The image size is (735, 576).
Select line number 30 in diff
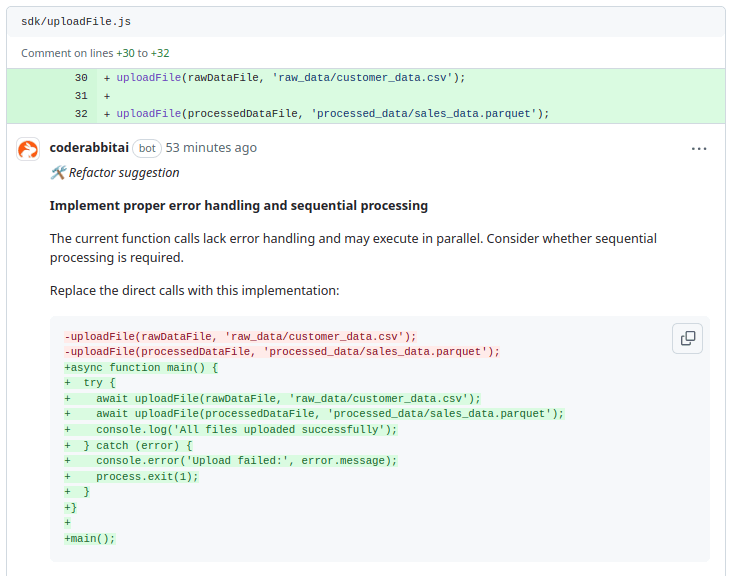[81, 77]
